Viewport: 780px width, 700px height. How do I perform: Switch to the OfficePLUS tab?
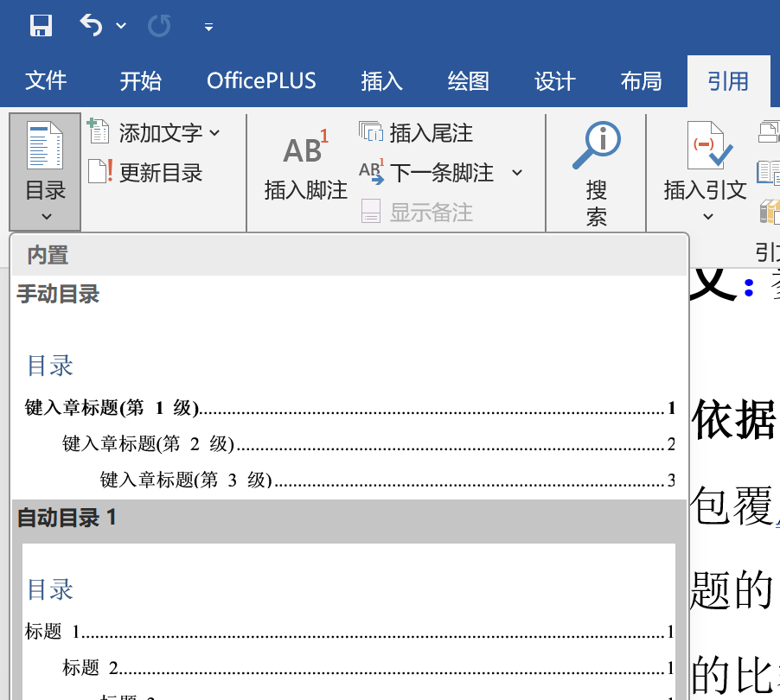coord(261,81)
